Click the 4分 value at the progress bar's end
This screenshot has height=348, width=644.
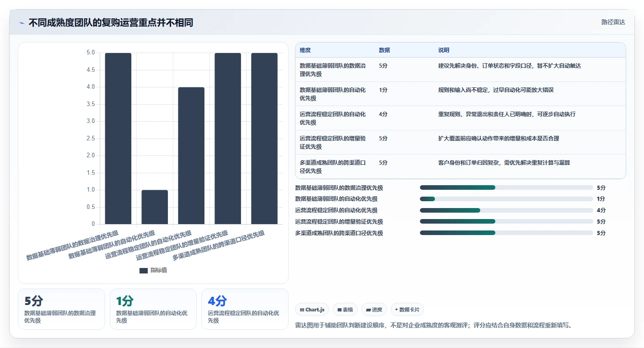click(601, 210)
